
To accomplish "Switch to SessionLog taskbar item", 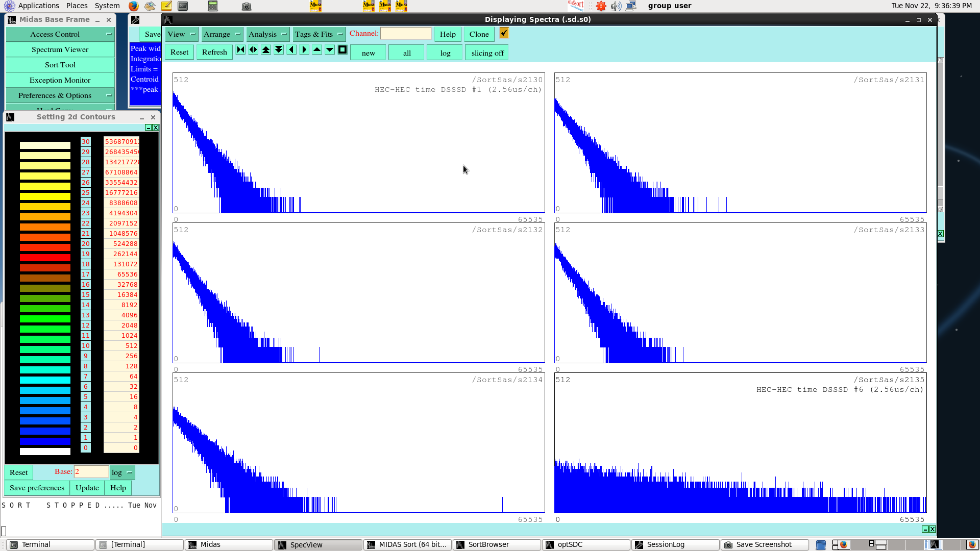I will point(676,545).
